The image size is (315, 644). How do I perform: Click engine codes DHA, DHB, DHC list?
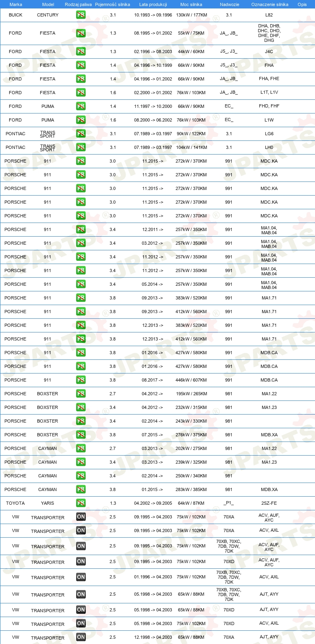pyautogui.click(x=269, y=33)
